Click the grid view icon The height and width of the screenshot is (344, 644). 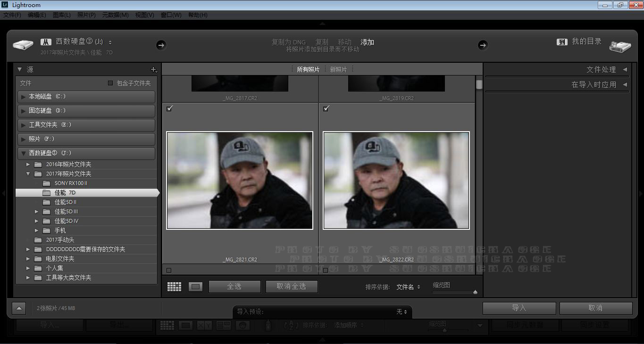tap(174, 286)
